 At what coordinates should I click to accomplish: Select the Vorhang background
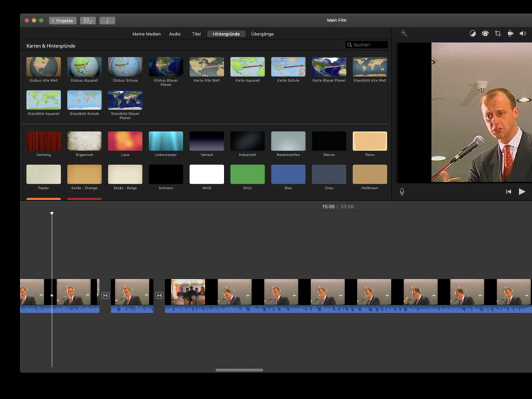(x=44, y=141)
